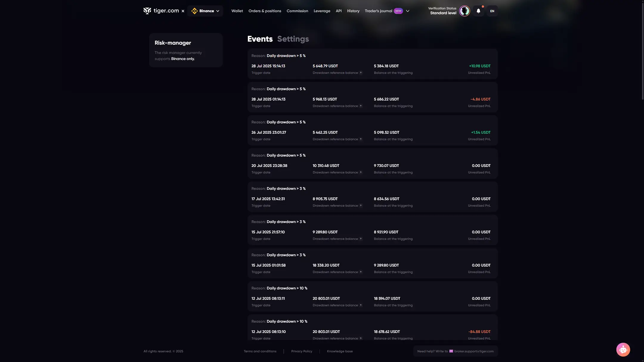Click info icon beside 10 310.48 USDT reference balance
Viewport: 644px width, 362px height.
tap(361, 172)
